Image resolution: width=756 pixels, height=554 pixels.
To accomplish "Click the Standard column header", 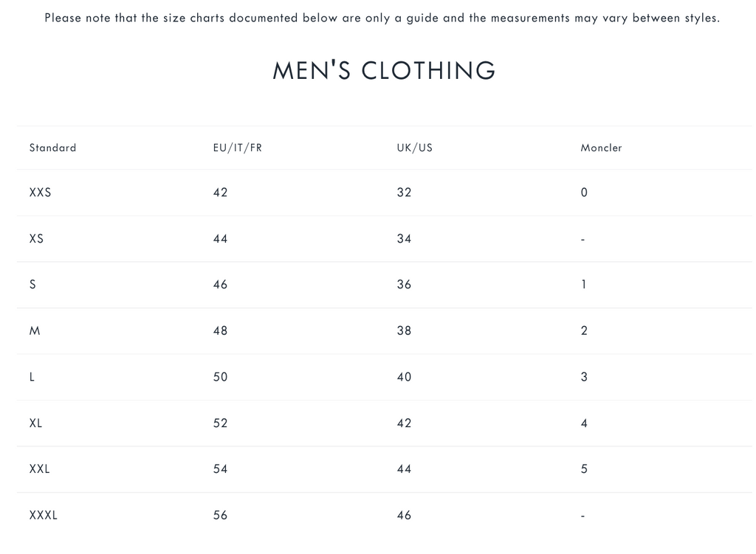I will pyautogui.click(x=52, y=148).
